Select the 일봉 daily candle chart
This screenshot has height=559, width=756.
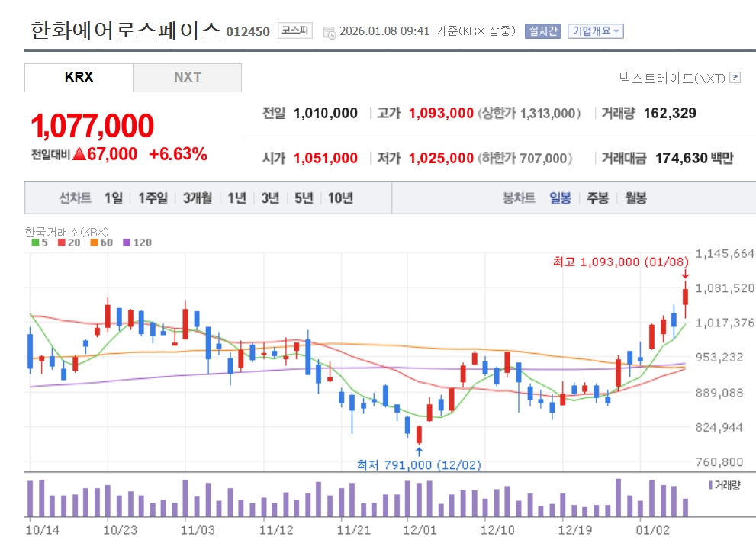point(560,198)
